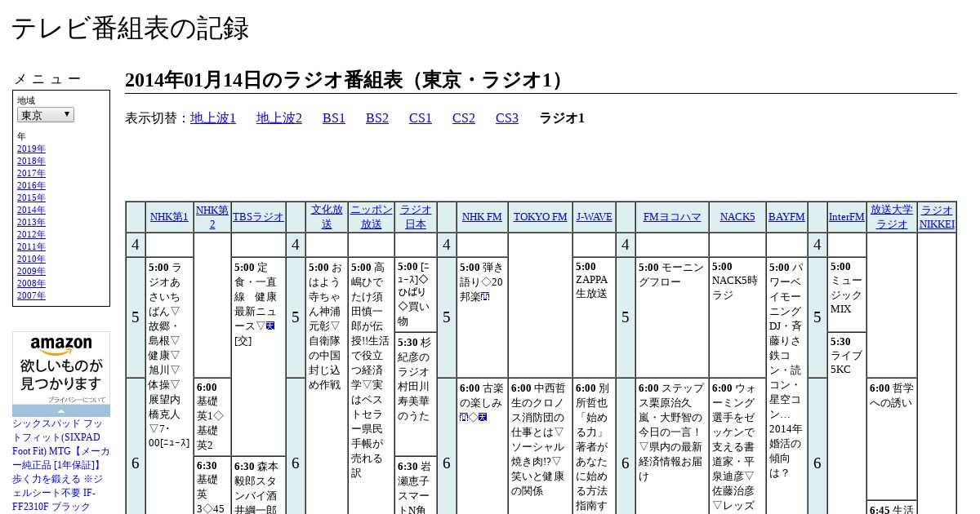
Task: Click the 6:00 ステップス program cell
Action: 672,445
